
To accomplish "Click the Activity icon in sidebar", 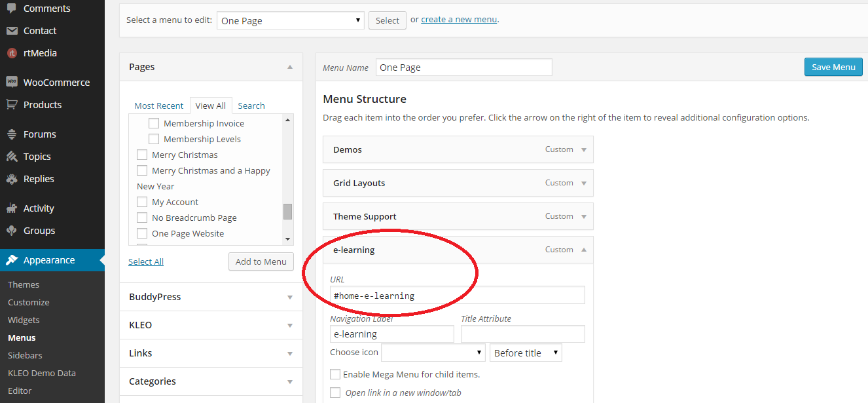I will click(x=12, y=208).
